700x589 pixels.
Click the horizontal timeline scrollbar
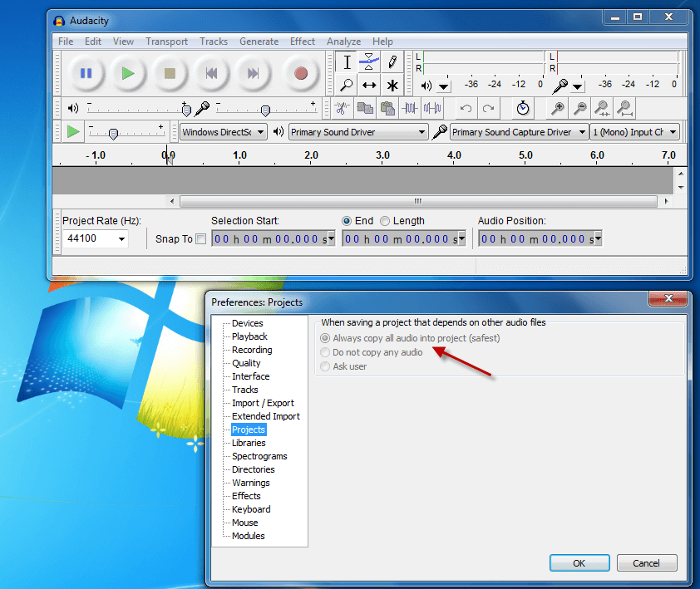click(418, 201)
